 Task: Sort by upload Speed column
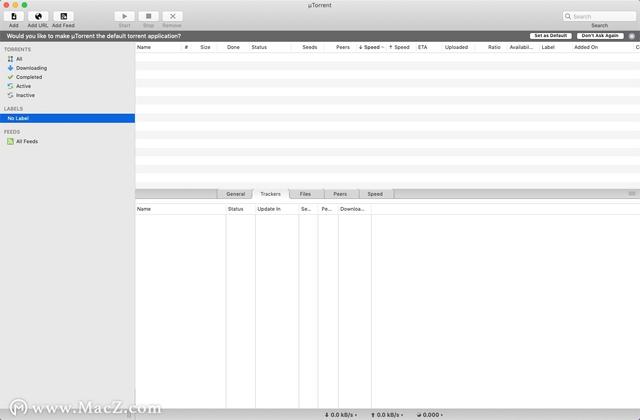click(400, 47)
